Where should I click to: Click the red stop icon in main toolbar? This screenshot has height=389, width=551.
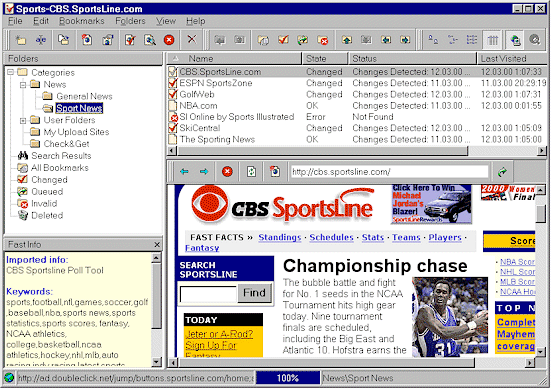coord(169,40)
